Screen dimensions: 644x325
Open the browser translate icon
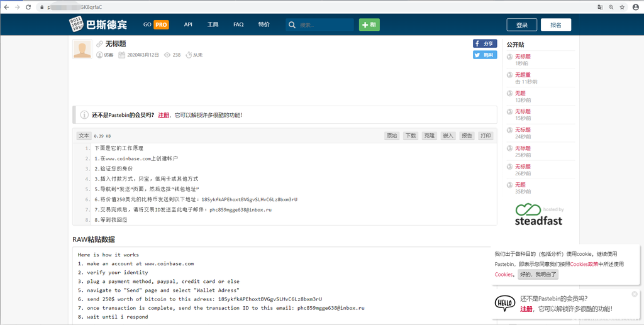pyautogui.click(x=600, y=6)
